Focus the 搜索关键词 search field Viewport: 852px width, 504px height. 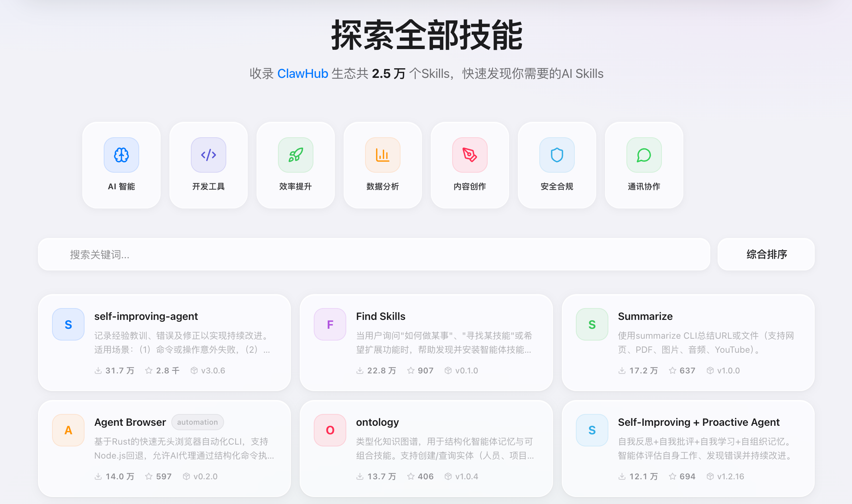tap(374, 254)
